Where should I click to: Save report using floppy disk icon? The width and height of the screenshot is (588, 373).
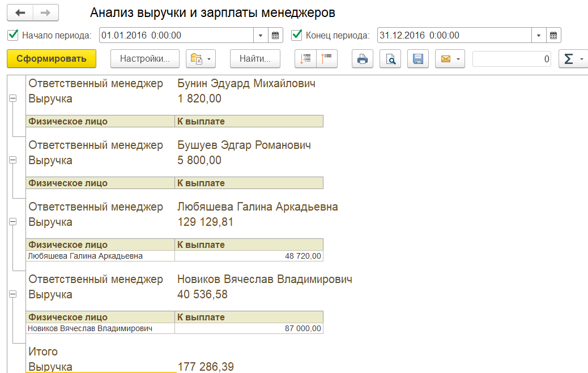(417, 59)
